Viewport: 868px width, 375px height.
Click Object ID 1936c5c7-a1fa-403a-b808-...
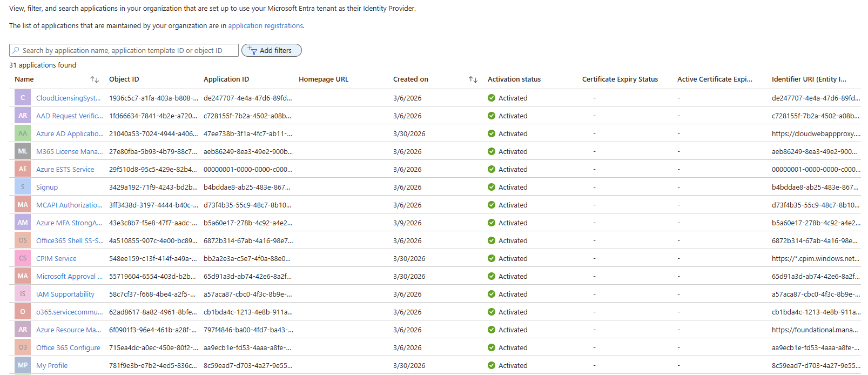(153, 98)
